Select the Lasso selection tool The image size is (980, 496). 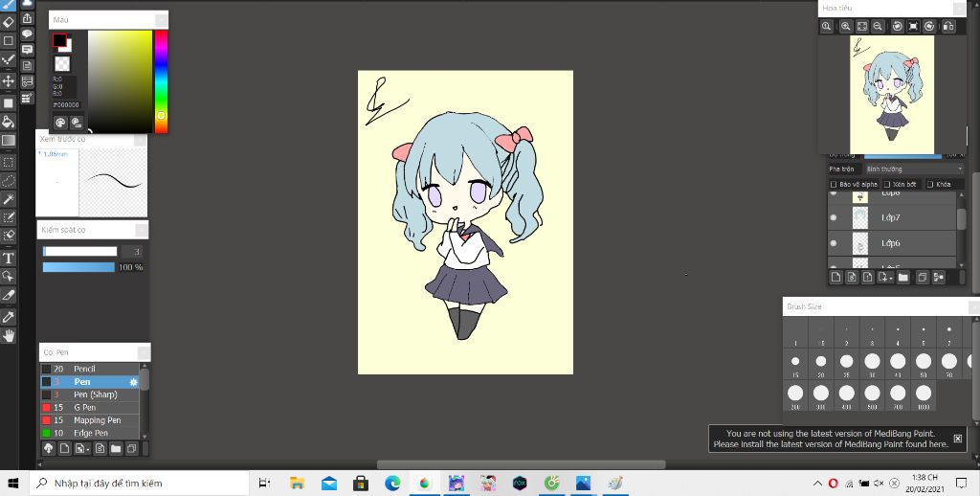click(x=8, y=180)
